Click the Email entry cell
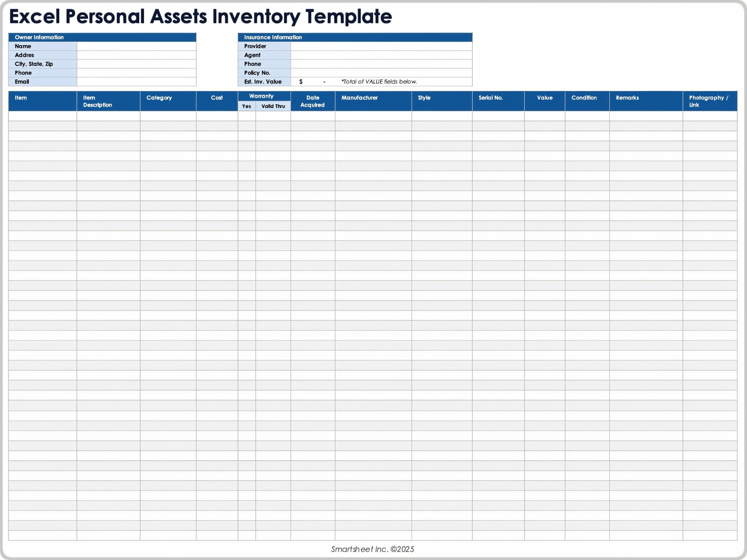This screenshot has height=560, width=747. coord(136,82)
